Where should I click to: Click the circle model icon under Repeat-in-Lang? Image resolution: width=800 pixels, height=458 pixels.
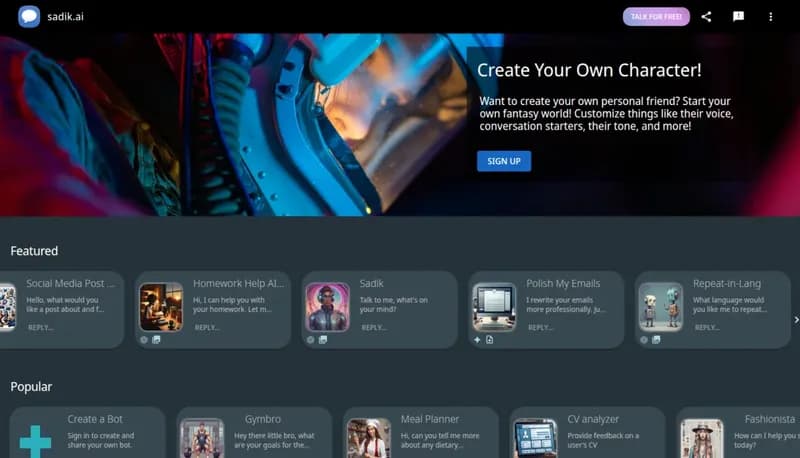click(x=644, y=340)
